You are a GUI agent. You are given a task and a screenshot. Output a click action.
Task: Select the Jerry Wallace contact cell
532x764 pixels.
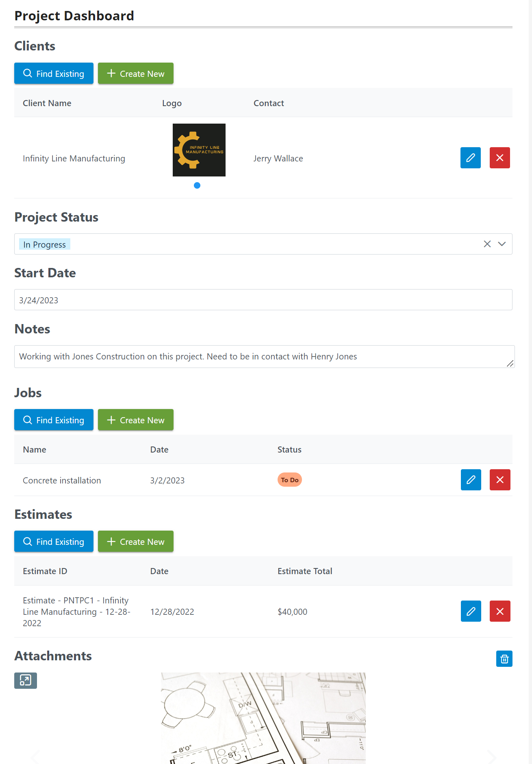[278, 159]
